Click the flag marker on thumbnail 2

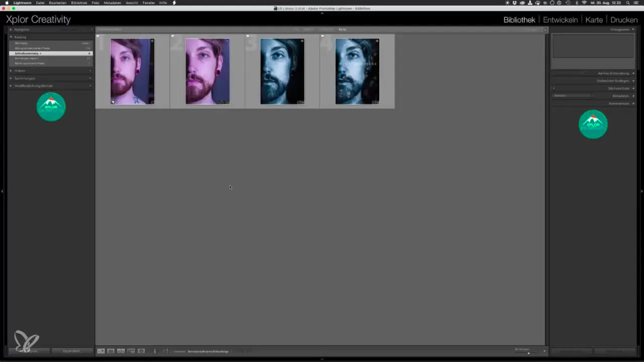(x=173, y=36)
